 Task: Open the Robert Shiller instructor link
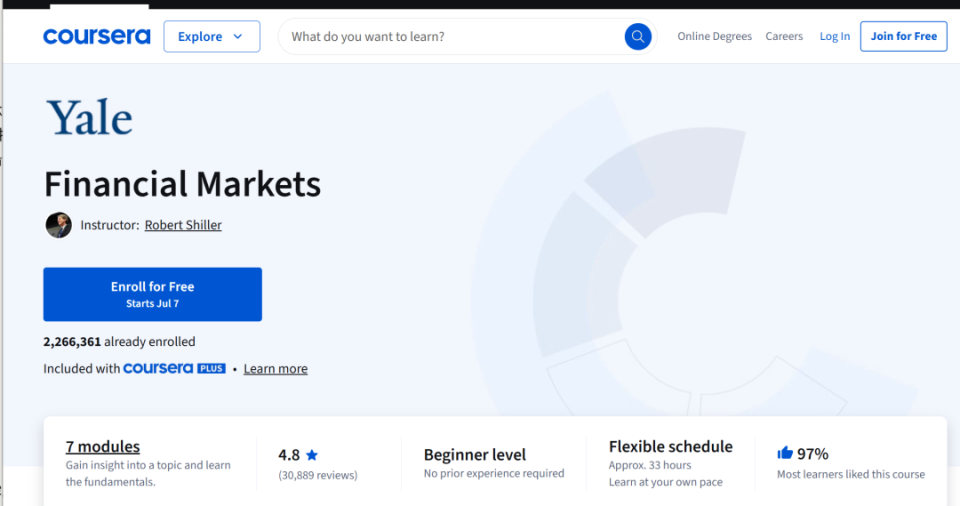(x=183, y=225)
